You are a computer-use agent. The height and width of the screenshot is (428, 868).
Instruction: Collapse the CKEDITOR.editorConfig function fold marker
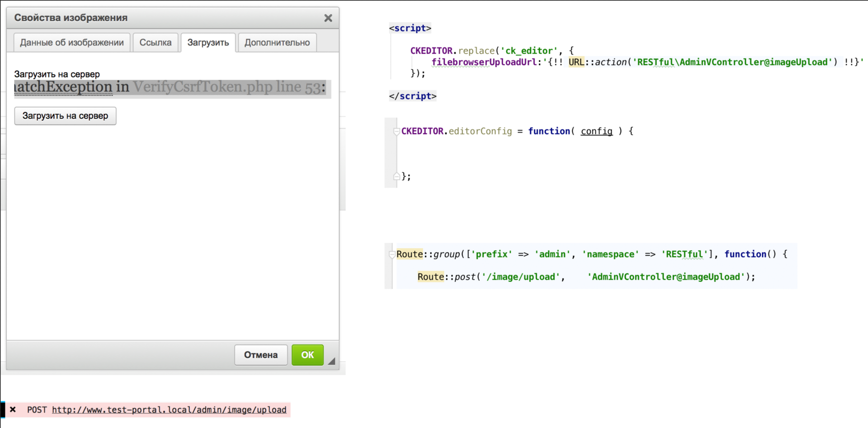(396, 131)
